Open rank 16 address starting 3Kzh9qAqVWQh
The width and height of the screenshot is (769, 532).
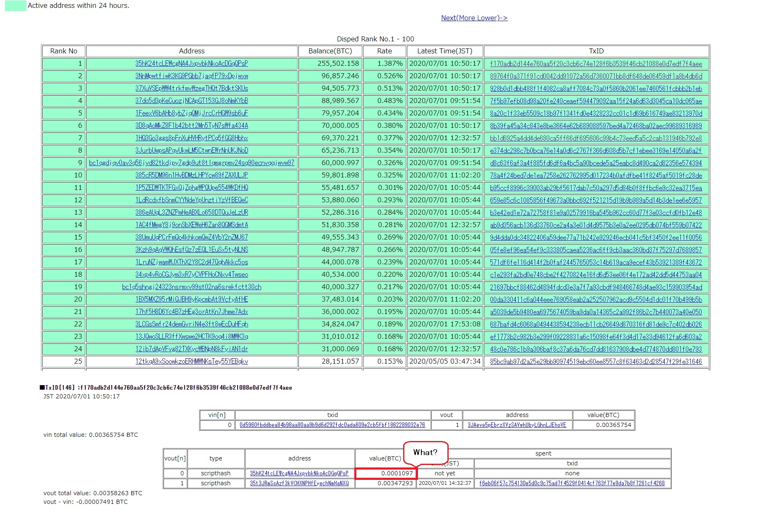[192, 249]
